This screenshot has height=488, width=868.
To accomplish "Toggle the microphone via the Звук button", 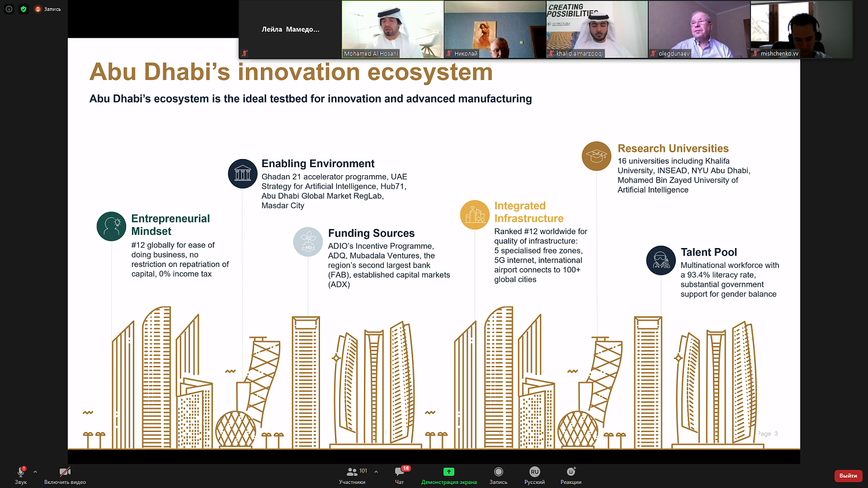I will (x=21, y=475).
